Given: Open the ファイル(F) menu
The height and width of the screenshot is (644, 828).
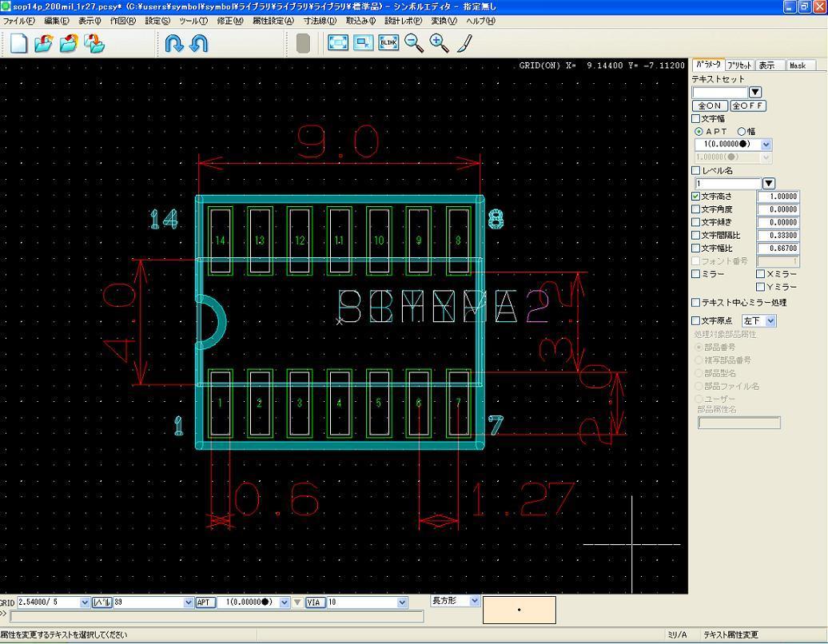Looking at the screenshot, I should pos(19,21).
